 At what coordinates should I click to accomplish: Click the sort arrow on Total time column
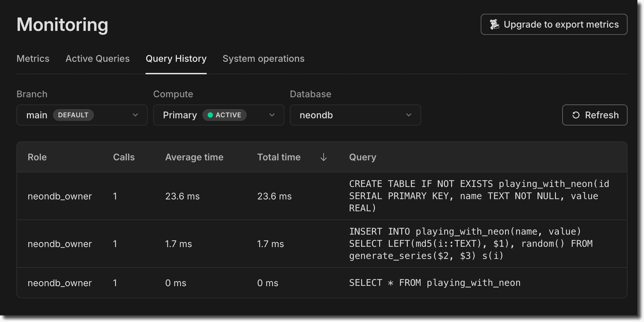pyautogui.click(x=323, y=157)
